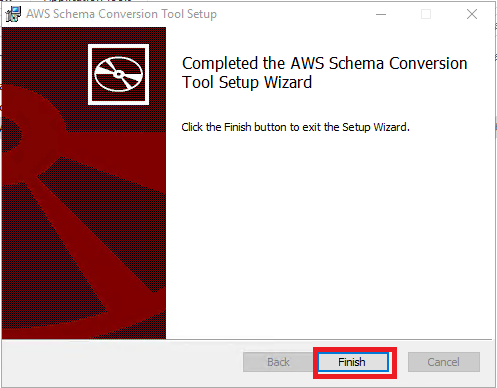Click the 'AWS Schema Conversion Tool Setup' title text
The height and width of the screenshot is (388, 497).
[x=122, y=14]
